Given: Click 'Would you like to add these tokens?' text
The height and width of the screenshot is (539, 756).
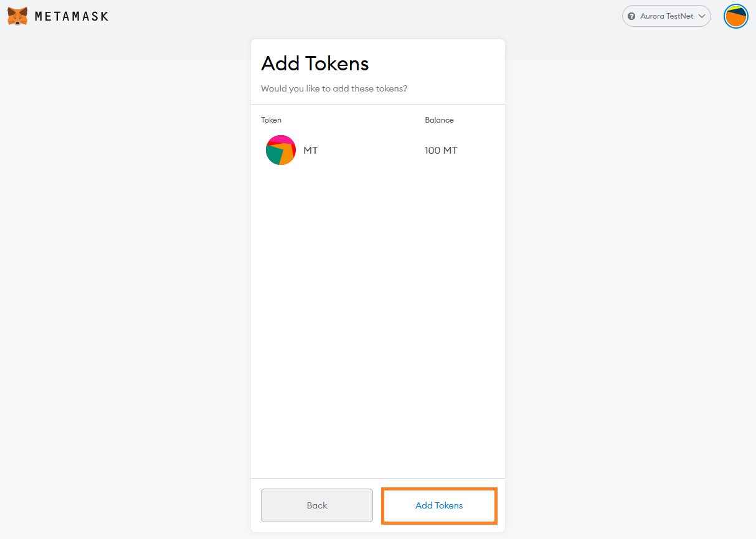Looking at the screenshot, I should coord(334,88).
